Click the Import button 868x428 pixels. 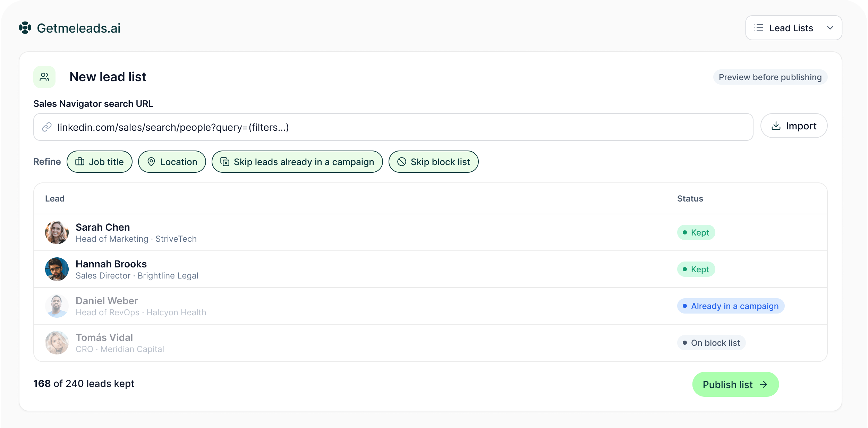(x=794, y=126)
